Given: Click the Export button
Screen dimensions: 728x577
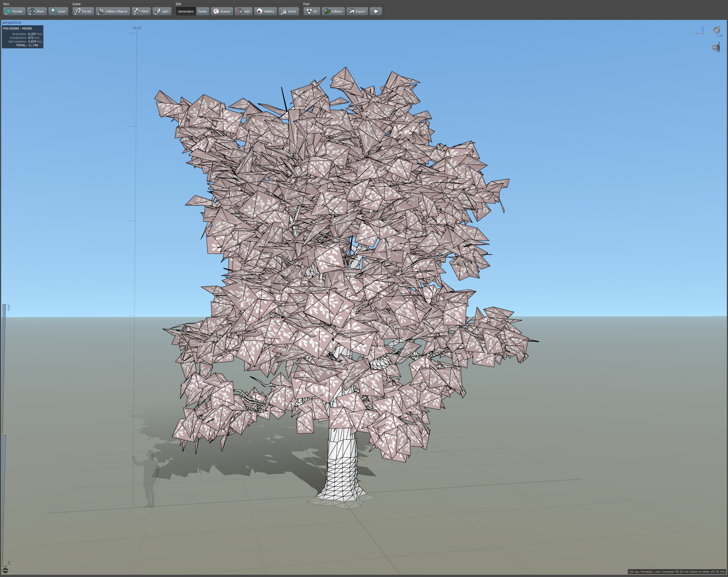Looking at the screenshot, I should click(x=357, y=11).
